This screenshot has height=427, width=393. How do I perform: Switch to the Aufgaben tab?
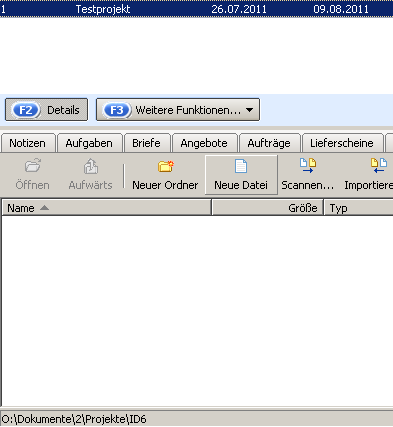pos(89,143)
